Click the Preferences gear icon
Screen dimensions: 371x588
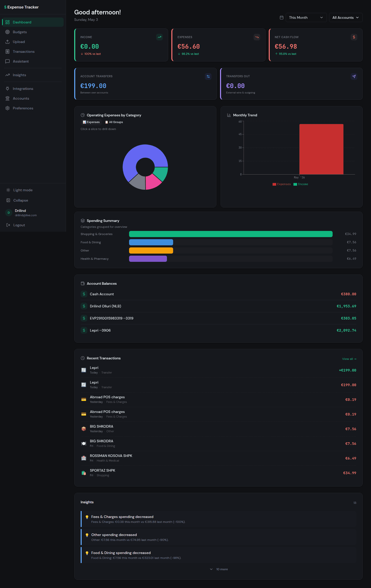coord(7,108)
